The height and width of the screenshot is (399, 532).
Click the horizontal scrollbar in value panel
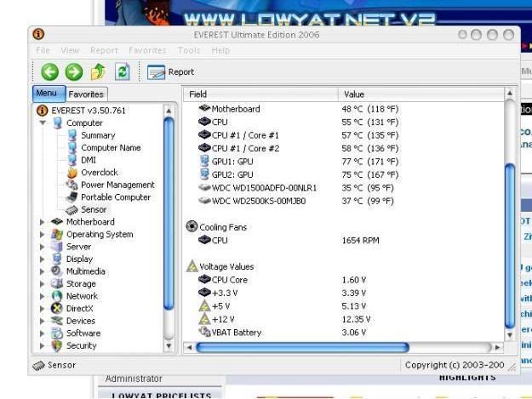(302, 348)
